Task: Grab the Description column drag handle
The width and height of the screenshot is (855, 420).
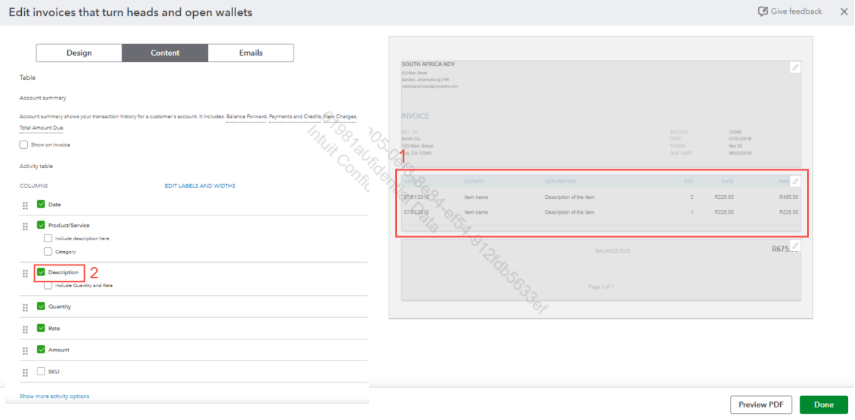Action: [25, 273]
